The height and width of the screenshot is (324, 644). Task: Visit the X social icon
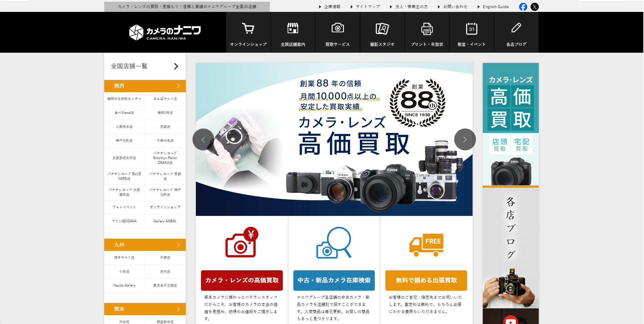pyautogui.click(x=534, y=7)
